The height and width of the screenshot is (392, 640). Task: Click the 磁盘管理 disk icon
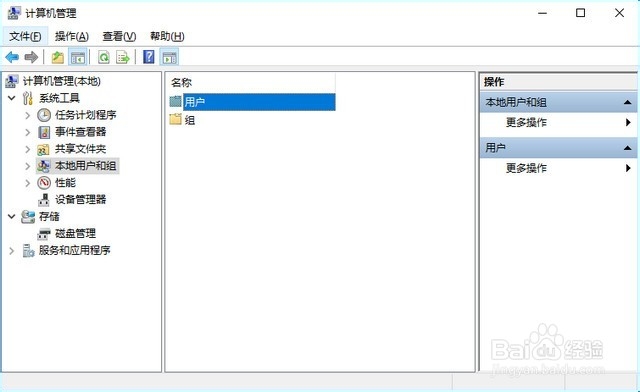44,234
